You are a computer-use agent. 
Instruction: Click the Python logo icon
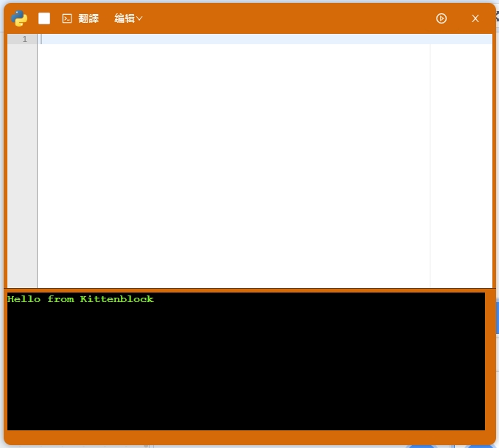[20, 18]
